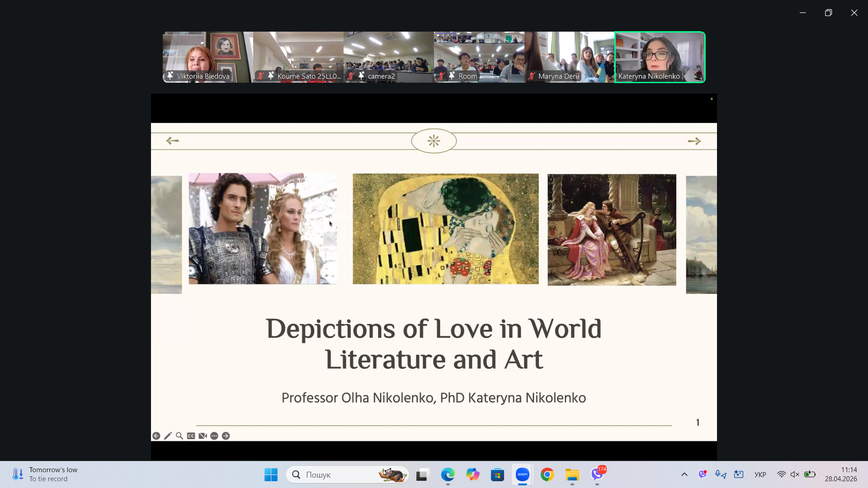Open Zoom from the taskbar
Screen dimensions: 868x488
(x=522, y=474)
